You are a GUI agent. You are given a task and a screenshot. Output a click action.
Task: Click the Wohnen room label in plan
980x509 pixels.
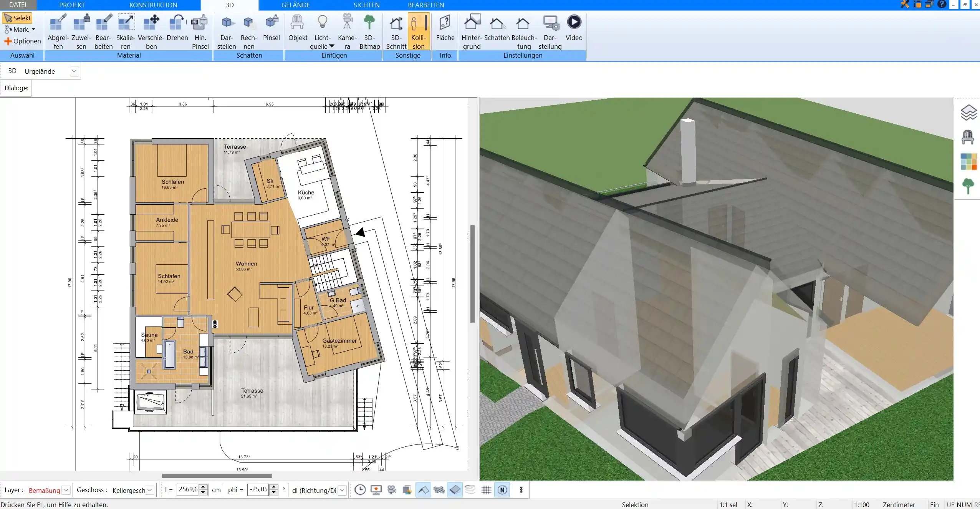coord(246,264)
